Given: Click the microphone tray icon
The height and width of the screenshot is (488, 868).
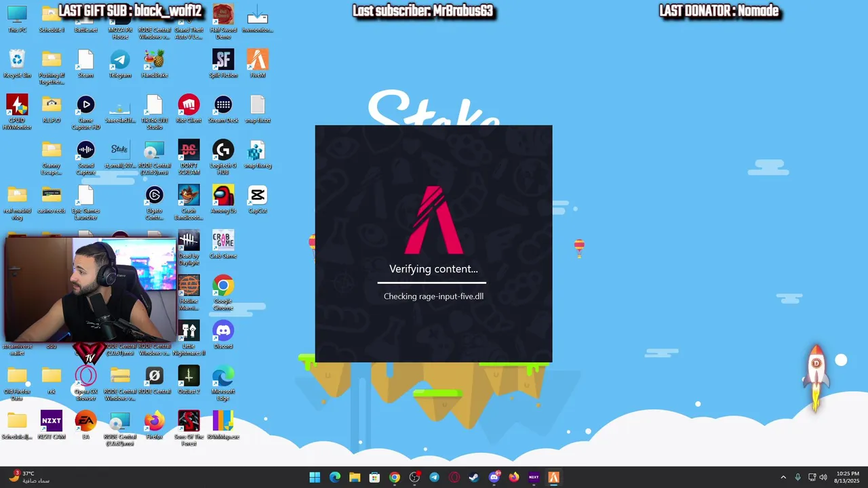Looking at the screenshot, I should [797, 477].
